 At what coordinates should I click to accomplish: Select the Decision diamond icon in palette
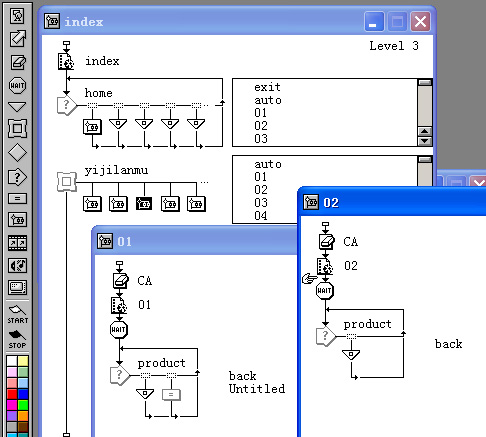click(17, 153)
